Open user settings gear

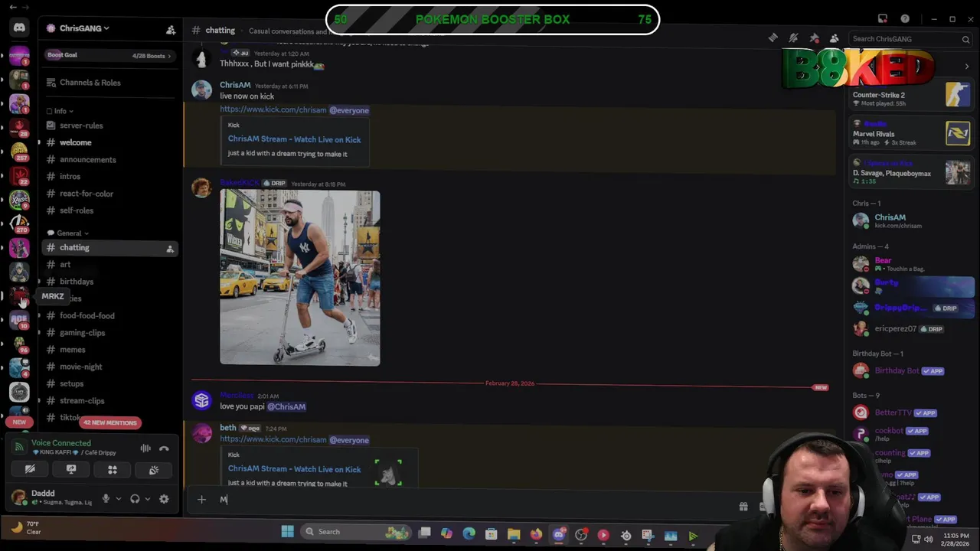pos(164,499)
